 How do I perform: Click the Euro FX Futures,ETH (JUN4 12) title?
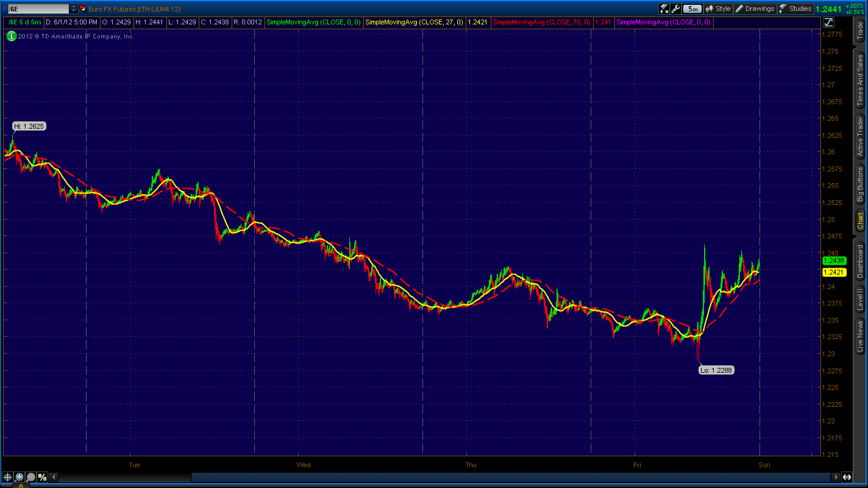(x=134, y=9)
